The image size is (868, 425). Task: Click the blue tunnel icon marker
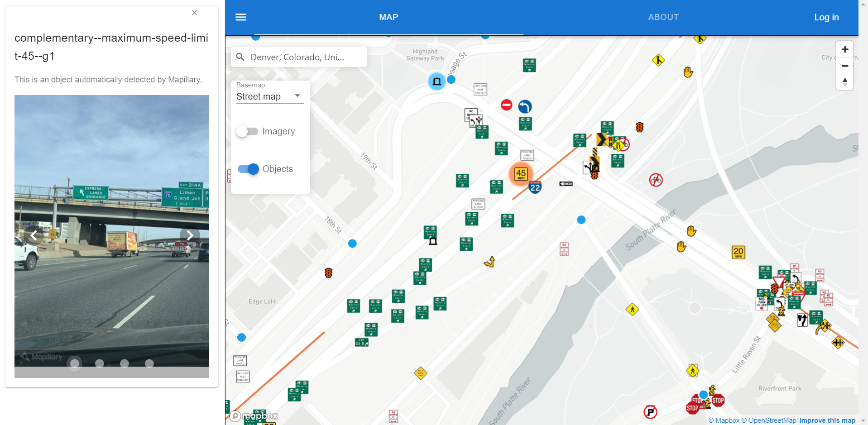pyautogui.click(x=437, y=81)
